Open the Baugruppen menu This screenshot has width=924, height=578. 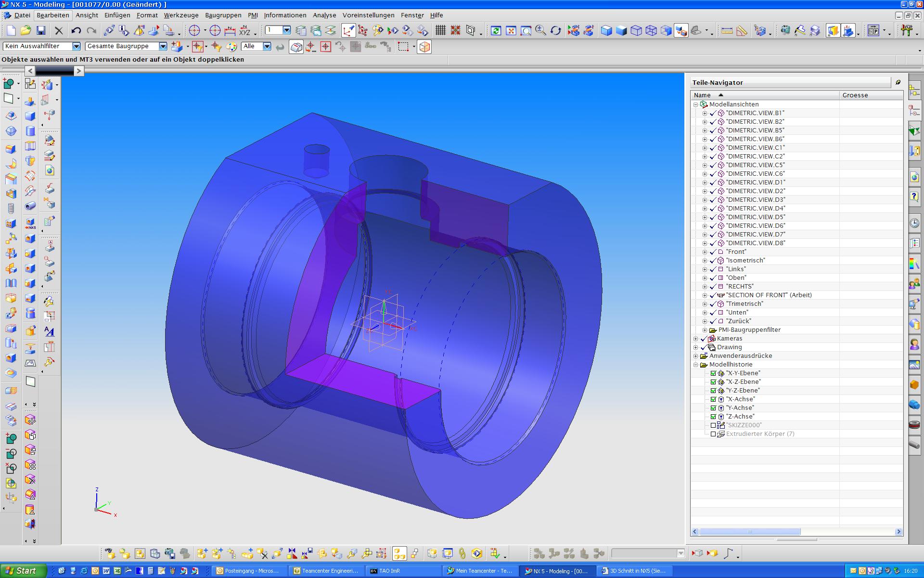223,15
